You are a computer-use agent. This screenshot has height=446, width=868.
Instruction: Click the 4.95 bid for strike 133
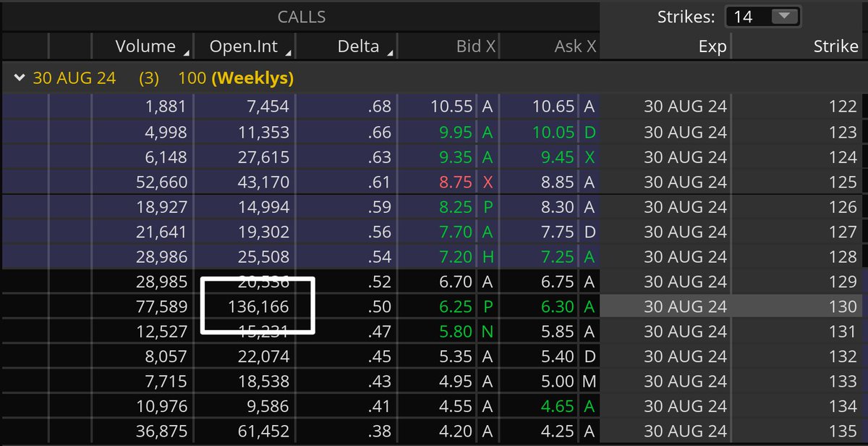click(455, 382)
